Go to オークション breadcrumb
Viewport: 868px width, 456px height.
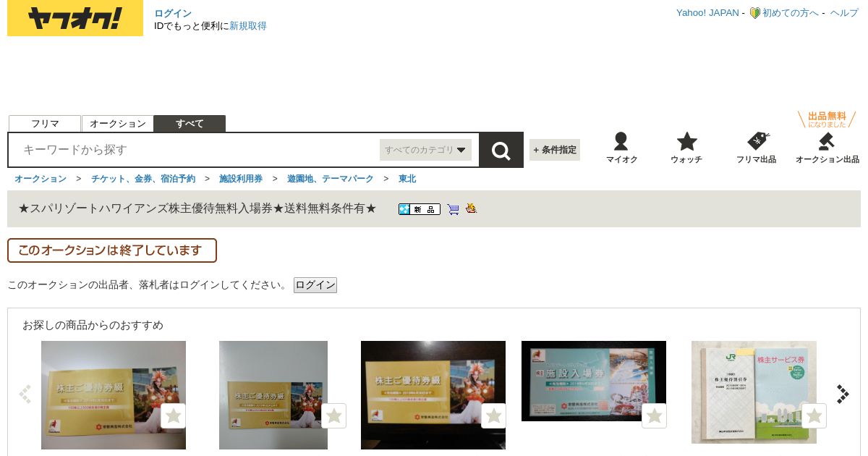point(41,179)
